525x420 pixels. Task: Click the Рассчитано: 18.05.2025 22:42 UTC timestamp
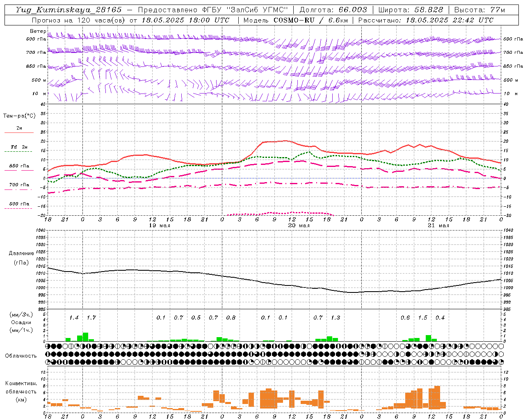point(426,20)
